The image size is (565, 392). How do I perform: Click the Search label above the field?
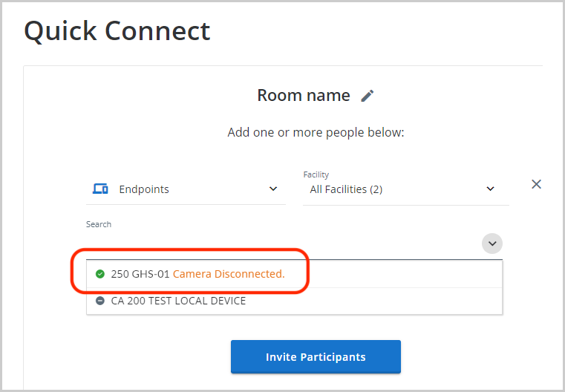tap(98, 224)
